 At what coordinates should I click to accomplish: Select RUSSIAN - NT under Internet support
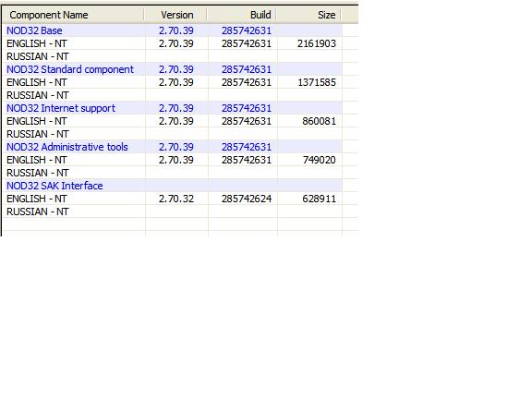(x=173, y=134)
